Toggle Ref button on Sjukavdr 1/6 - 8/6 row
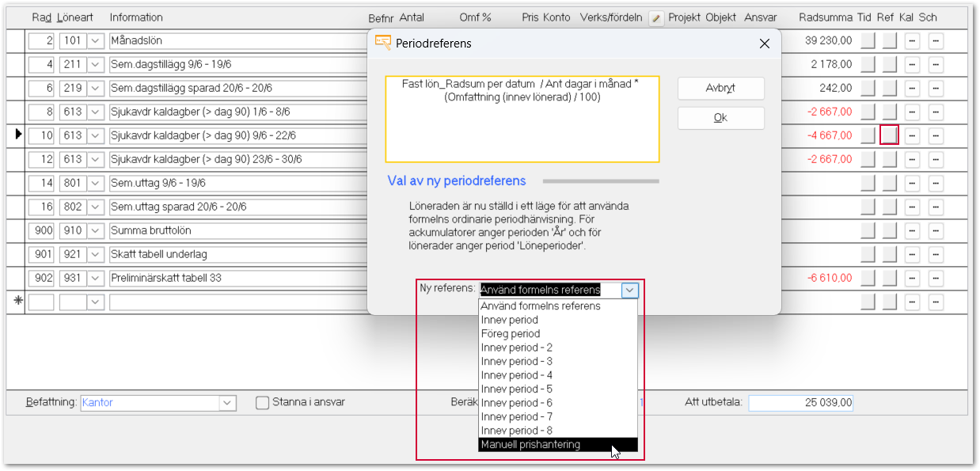 click(x=889, y=112)
